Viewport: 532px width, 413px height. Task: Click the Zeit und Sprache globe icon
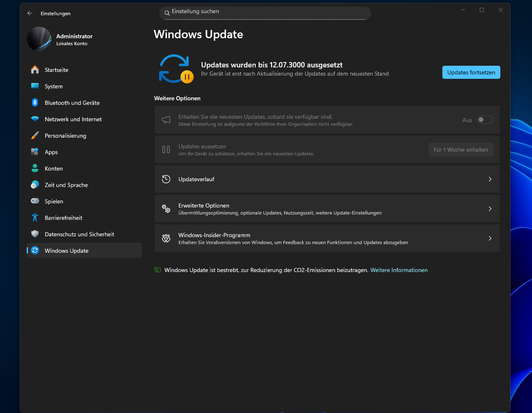coord(35,185)
